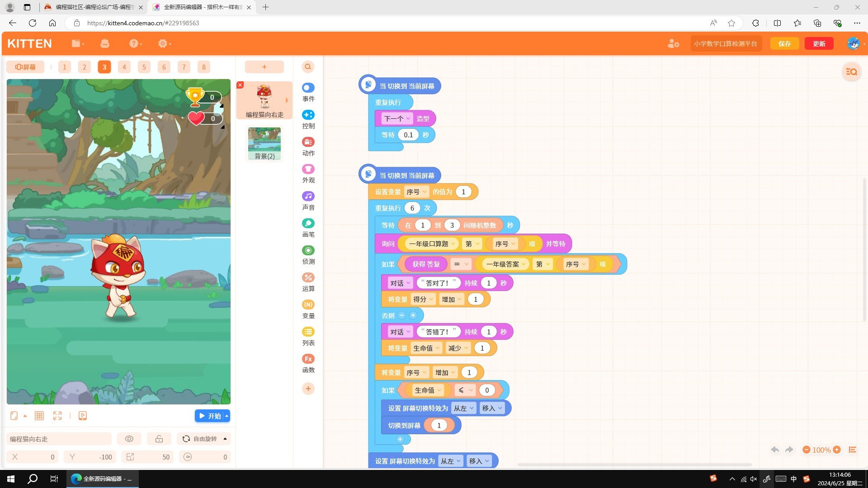Remove else branch with minus button
The width and height of the screenshot is (868, 488).
coord(402,315)
